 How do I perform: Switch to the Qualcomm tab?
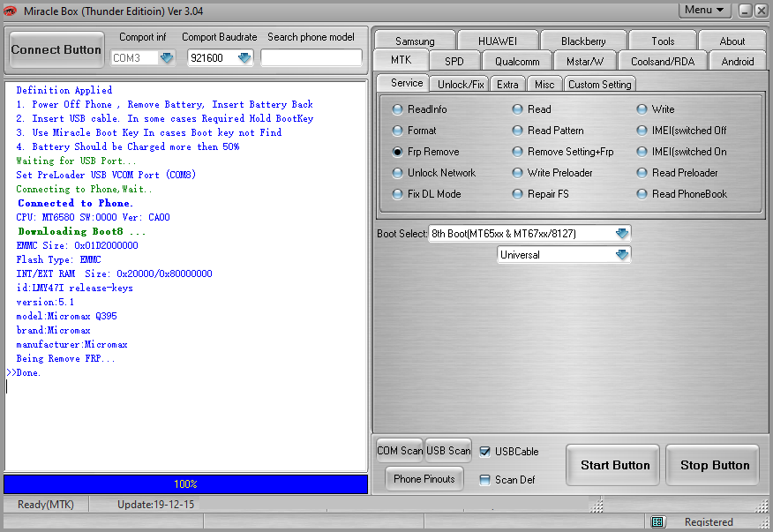coord(517,61)
